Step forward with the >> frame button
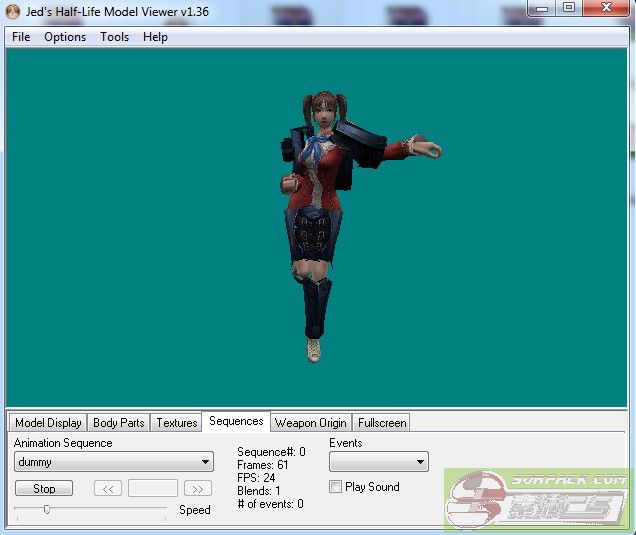Screen dimensions: 636x535 pyautogui.click(x=197, y=489)
